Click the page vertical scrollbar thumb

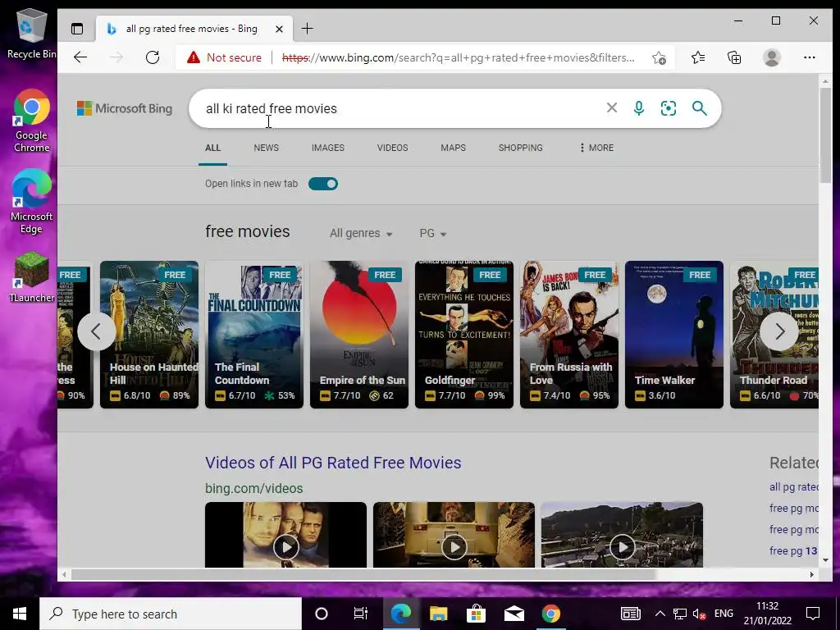point(825,135)
